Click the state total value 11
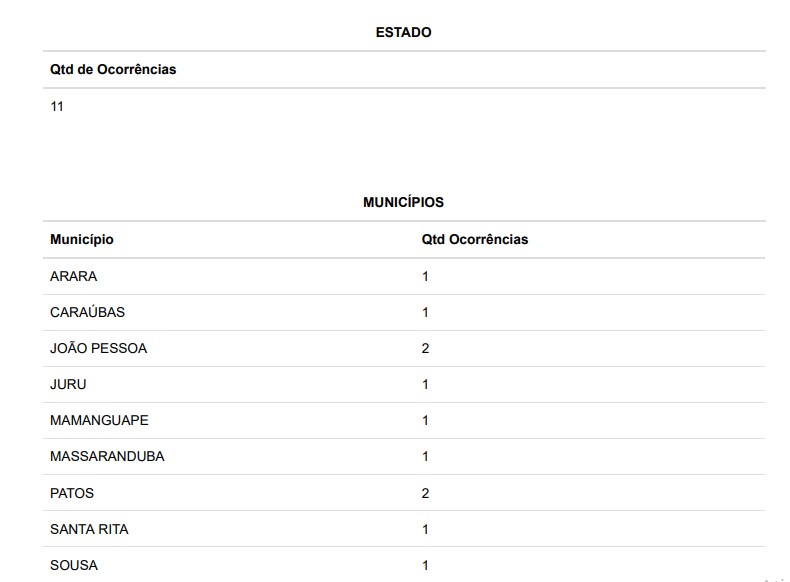790x582 pixels. tap(57, 106)
